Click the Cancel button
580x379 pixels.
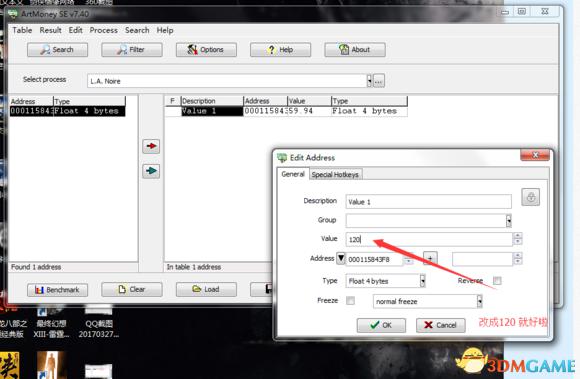click(441, 325)
